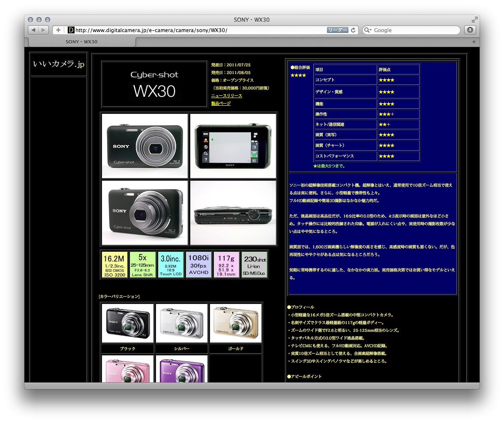Click the 1080i AVCHD video spec badge
Screen dimensions: 504x423
pyautogui.click(x=199, y=265)
